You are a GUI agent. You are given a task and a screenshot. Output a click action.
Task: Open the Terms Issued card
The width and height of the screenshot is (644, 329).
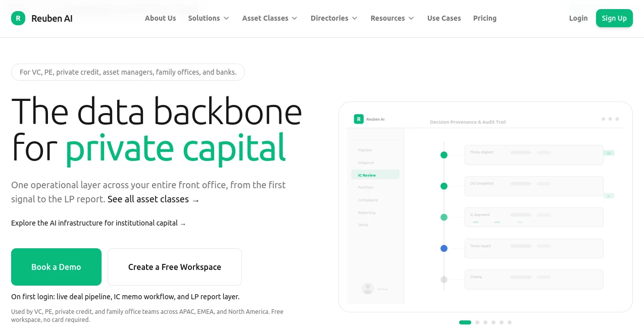click(x=534, y=248)
